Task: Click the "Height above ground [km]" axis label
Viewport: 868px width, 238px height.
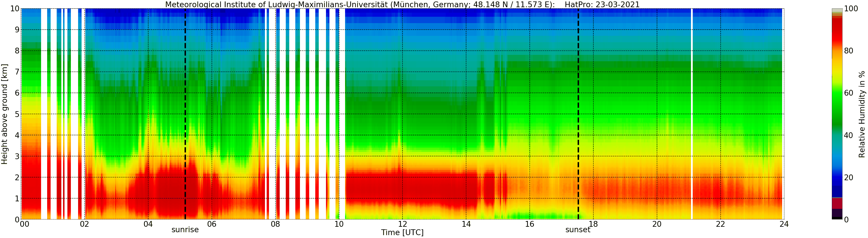Action: (x=4, y=114)
